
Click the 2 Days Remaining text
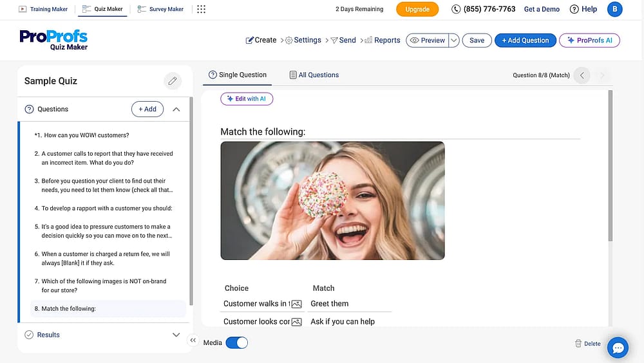(359, 9)
